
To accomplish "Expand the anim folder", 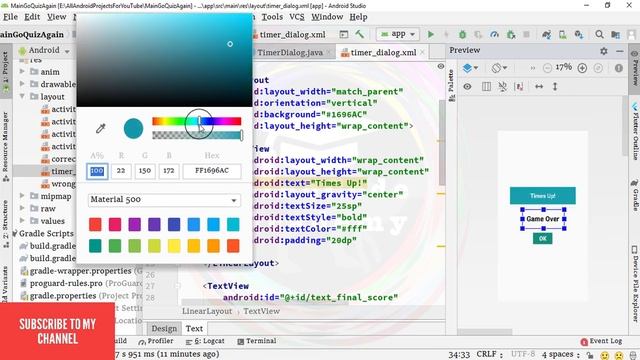I will pyautogui.click(x=22, y=71).
